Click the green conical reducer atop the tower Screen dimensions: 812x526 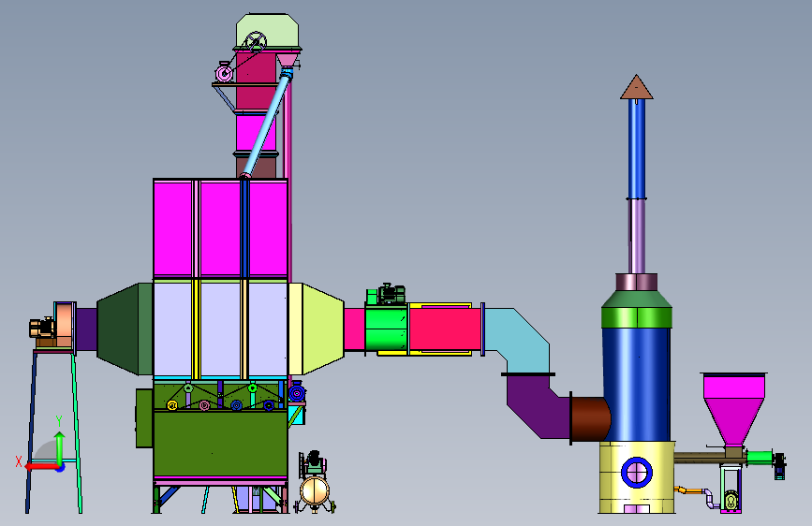637,299
